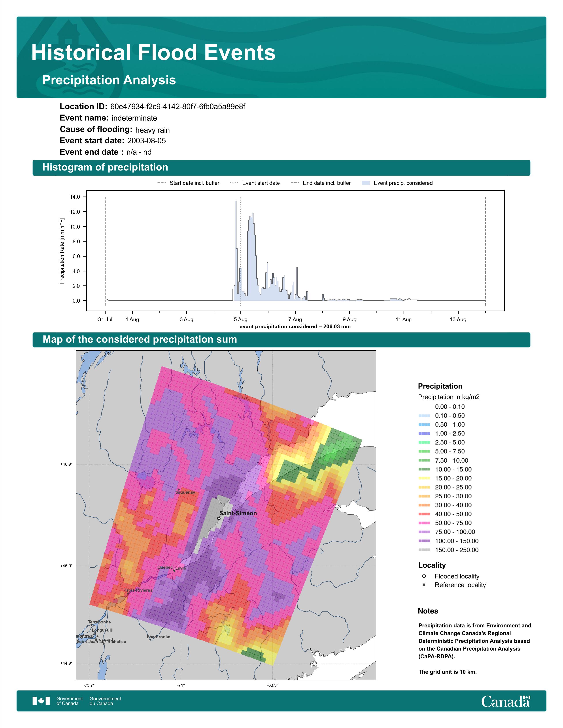Click the 0.50 - 1.00 legend color swatch
563x728 pixels.
pyautogui.click(x=424, y=425)
